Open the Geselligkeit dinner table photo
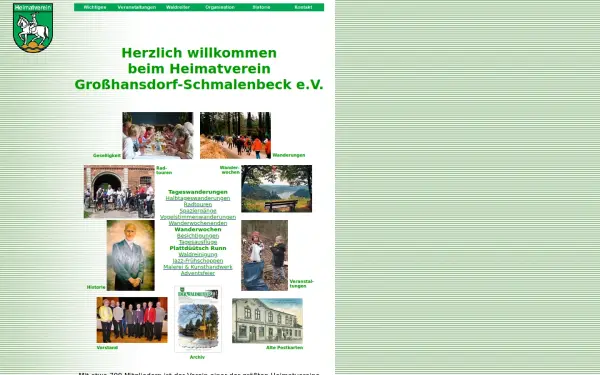The image size is (600, 375). pos(158,135)
